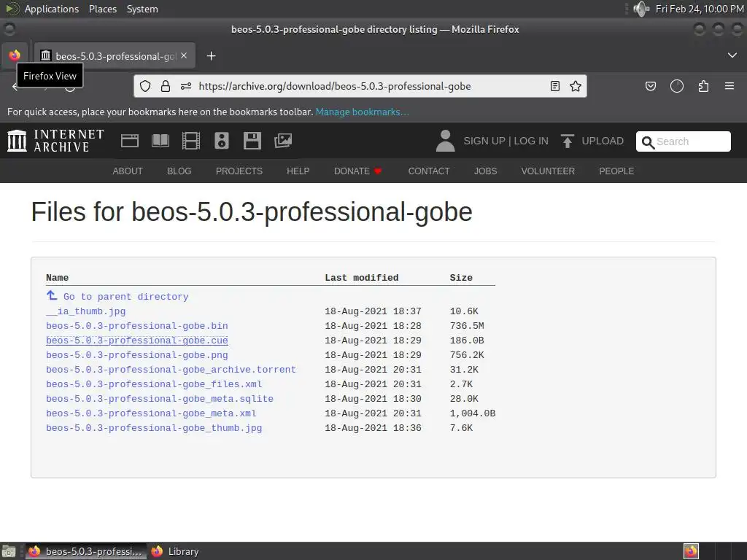Click the tracking protection shield icon
Viewport: 747px width, 560px height.
tap(145, 86)
